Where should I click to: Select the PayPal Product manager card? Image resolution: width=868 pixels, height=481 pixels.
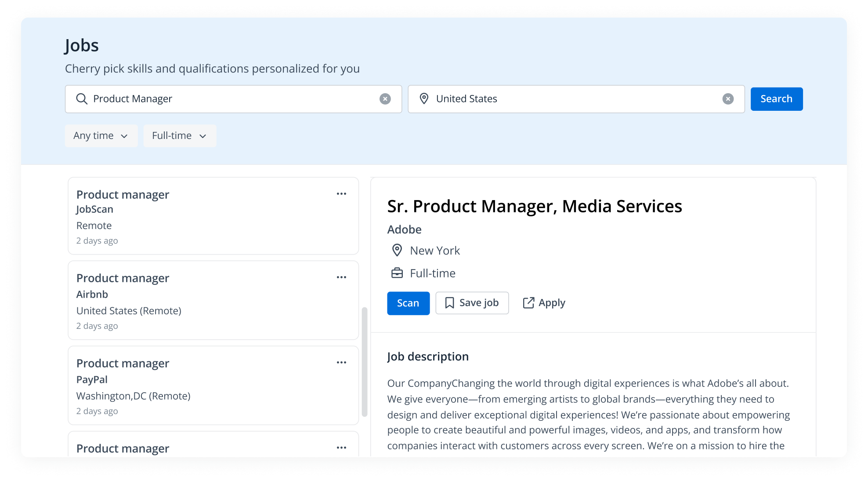click(x=213, y=386)
